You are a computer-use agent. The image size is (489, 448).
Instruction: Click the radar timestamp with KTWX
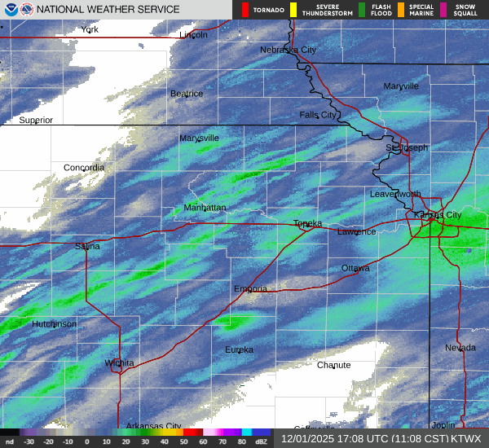381,437
